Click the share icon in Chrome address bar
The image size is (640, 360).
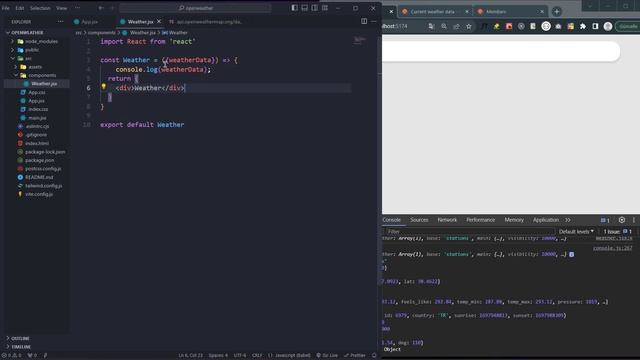456,27
